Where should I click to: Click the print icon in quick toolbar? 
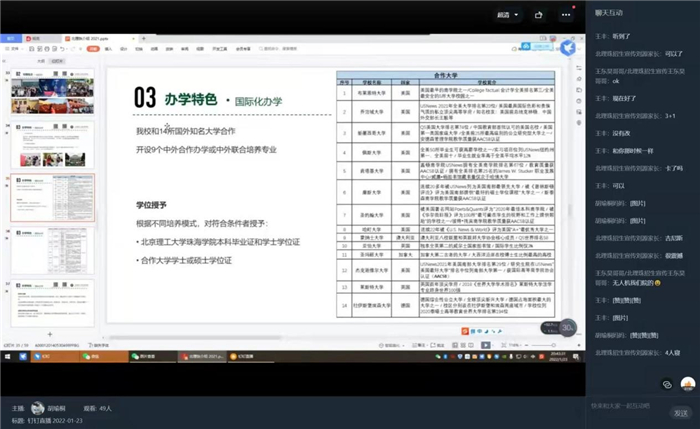tap(47, 49)
